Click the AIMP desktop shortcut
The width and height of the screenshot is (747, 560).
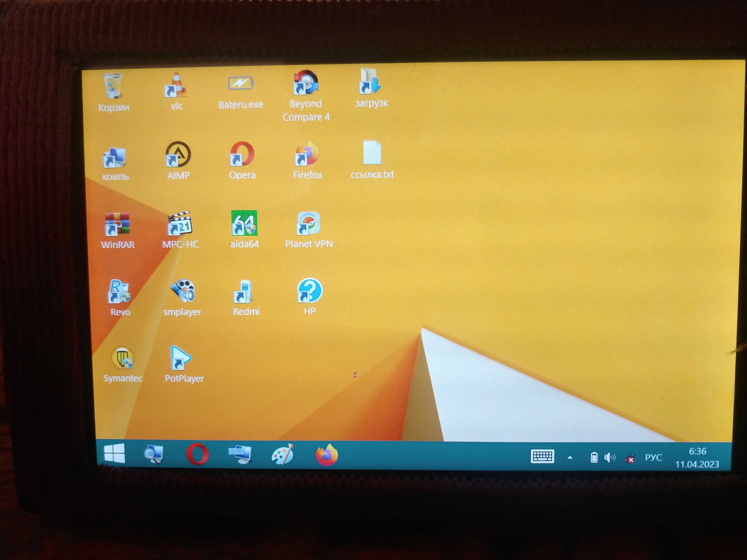pos(178,161)
